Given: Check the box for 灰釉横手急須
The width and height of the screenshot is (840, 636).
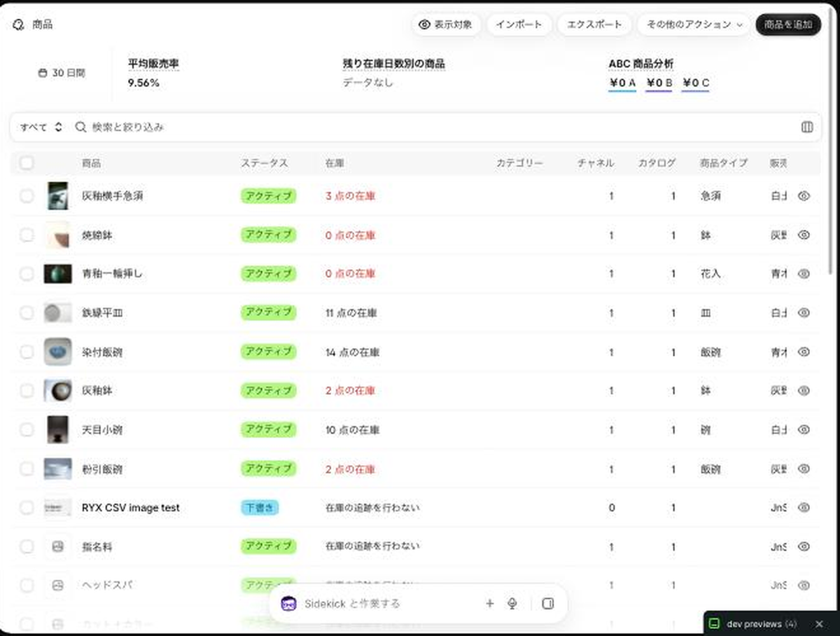Looking at the screenshot, I should [x=27, y=196].
